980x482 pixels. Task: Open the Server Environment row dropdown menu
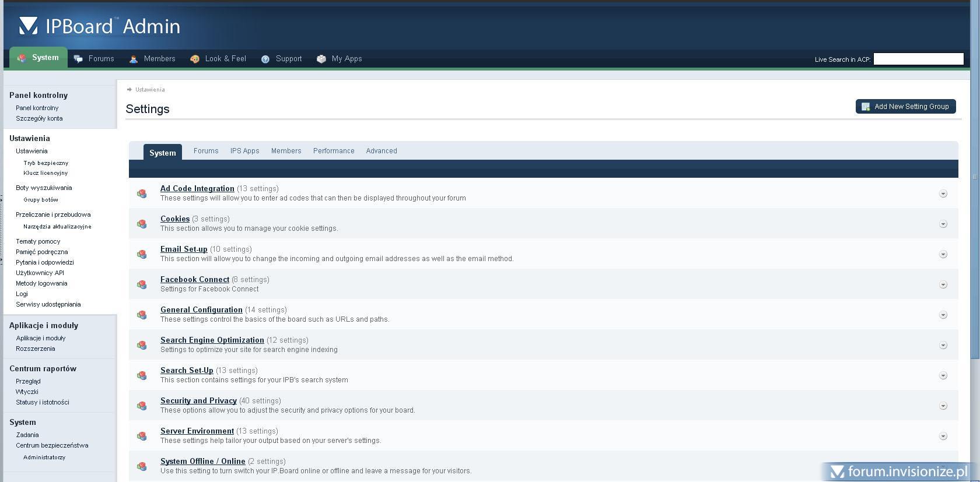(x=943, y=436)
